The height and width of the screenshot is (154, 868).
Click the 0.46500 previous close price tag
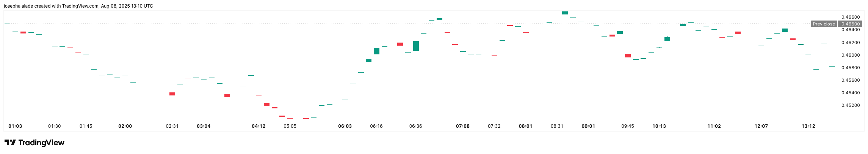click(851, 24)
